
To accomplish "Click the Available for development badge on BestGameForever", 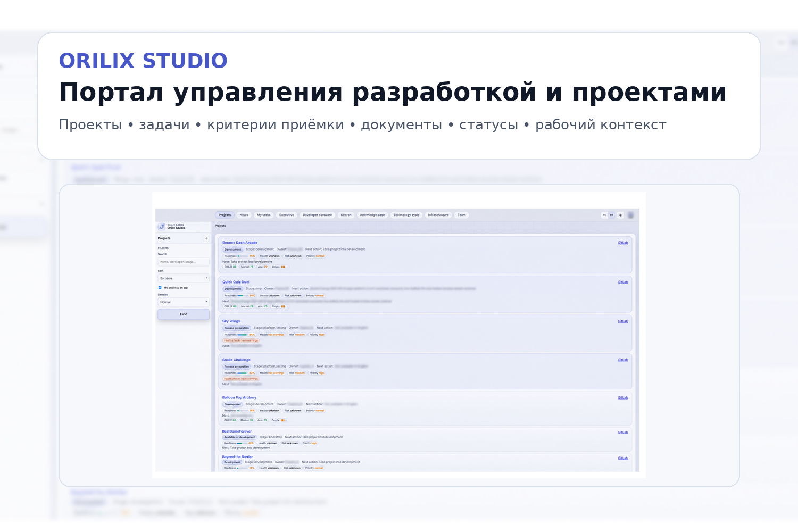I will [239, 437].
